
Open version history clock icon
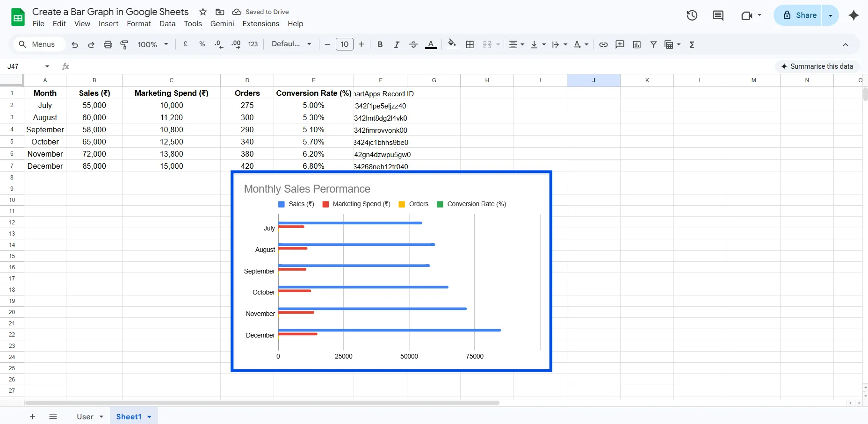point(692,15)
